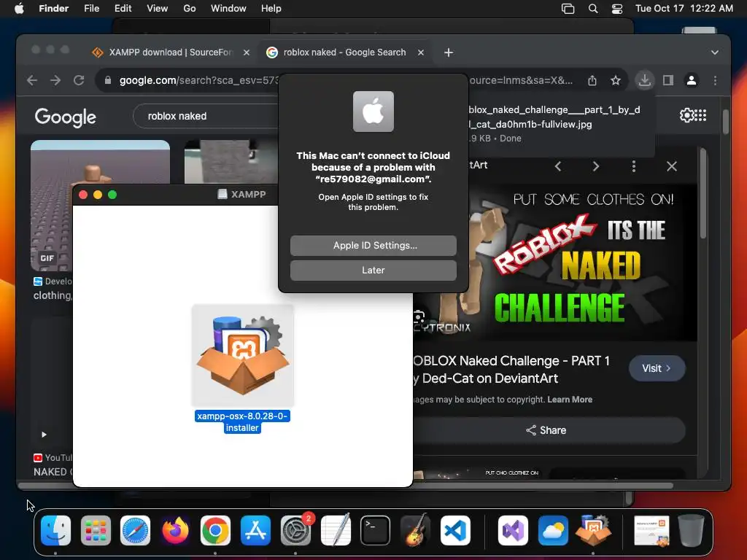Open a new Chrome tab

(x=449, y=52)
